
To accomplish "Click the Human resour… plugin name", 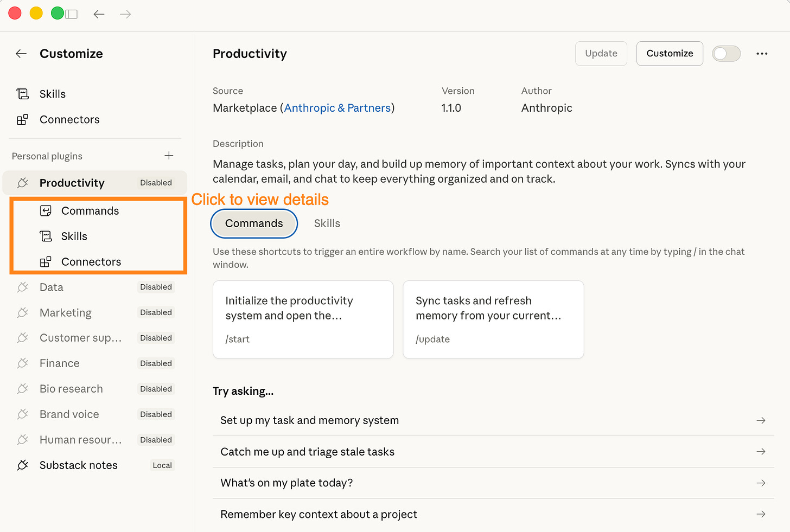I will point(80,440).
